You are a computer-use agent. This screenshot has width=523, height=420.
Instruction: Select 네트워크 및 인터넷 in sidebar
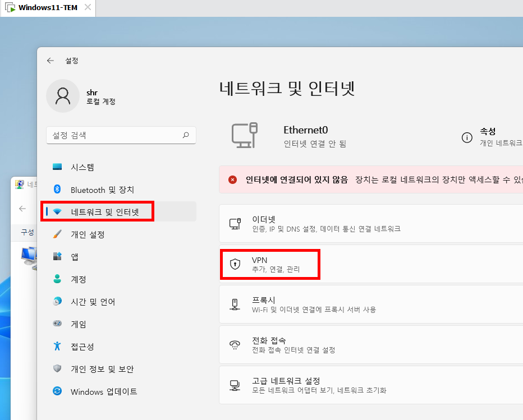pos(121,211)
